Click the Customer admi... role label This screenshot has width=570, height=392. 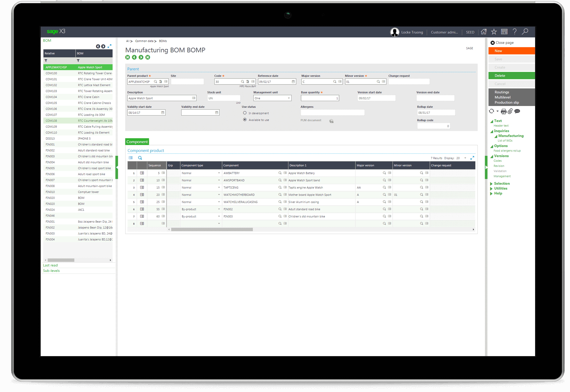point(444,32)
